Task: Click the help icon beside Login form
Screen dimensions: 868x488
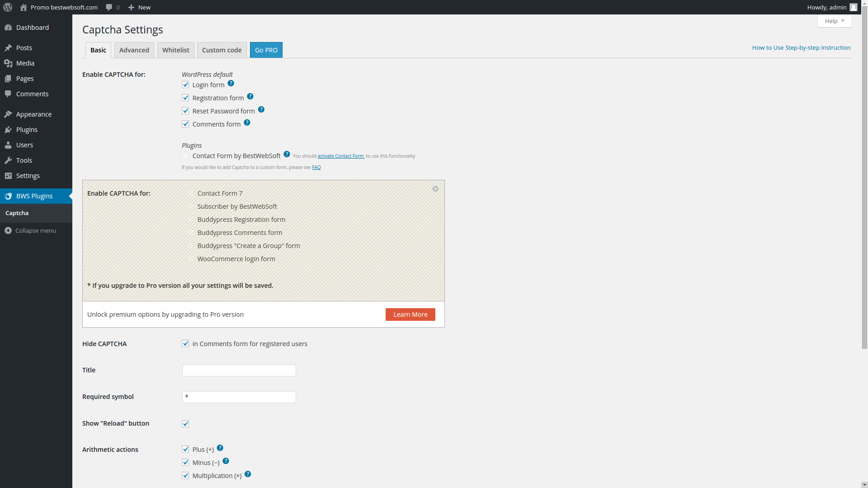Action: [231, 83]
